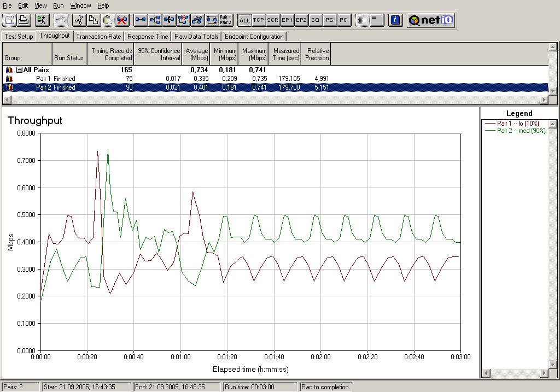The width and height of the screenshot is (560, 392).
Task: Switch to the Response Time tab
Action: (148, 37)
